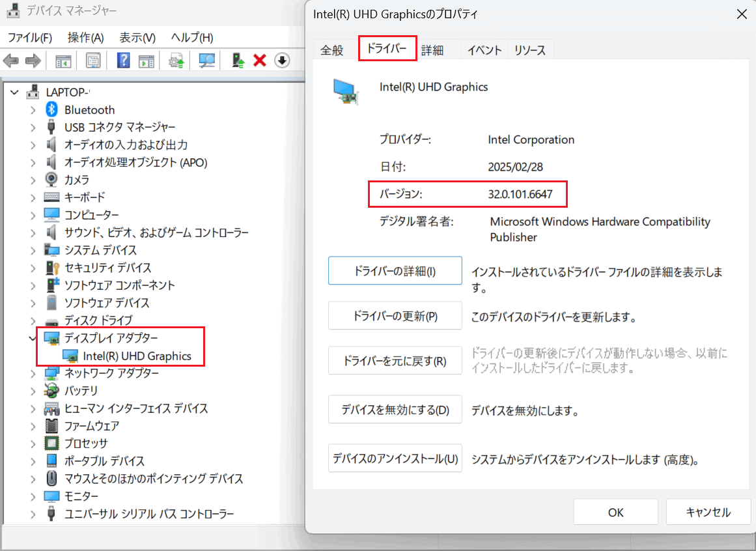This screenshot has height=551, width=756.
Task: Expand the モニター category
Action: [33, 496]
